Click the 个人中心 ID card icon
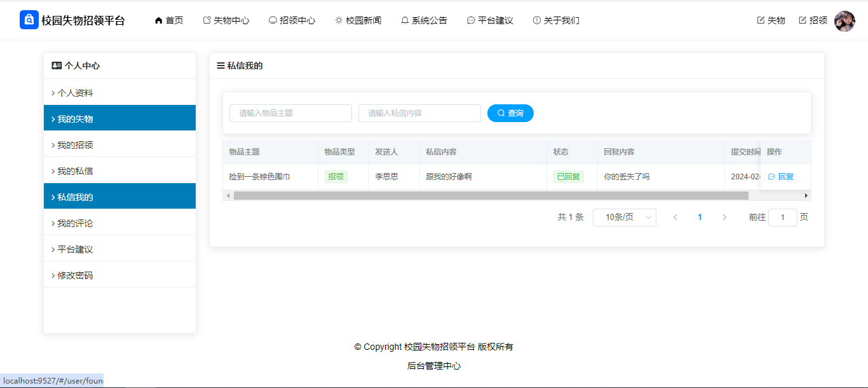 (x=57, y=66)
